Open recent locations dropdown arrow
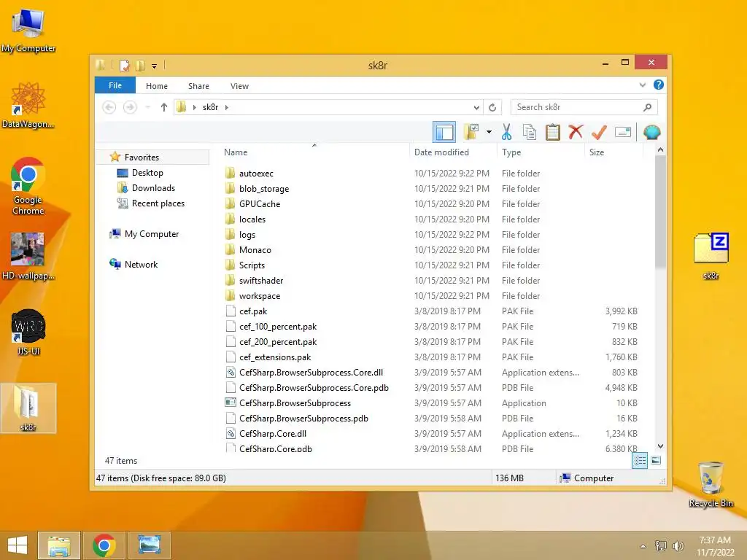The height and width of the screenshot is (560, 747). coord(147,107)
